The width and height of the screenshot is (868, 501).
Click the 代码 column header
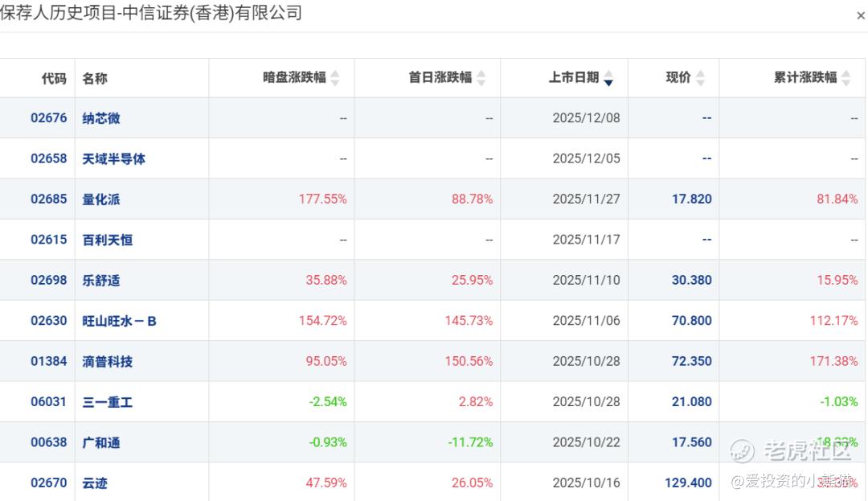tap(55, 79)
